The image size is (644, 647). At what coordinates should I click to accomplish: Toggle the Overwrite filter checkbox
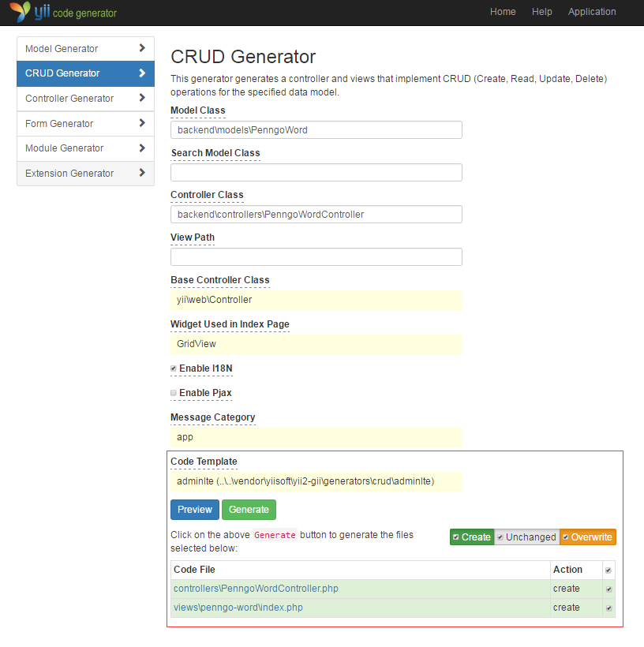click(566, 537)
